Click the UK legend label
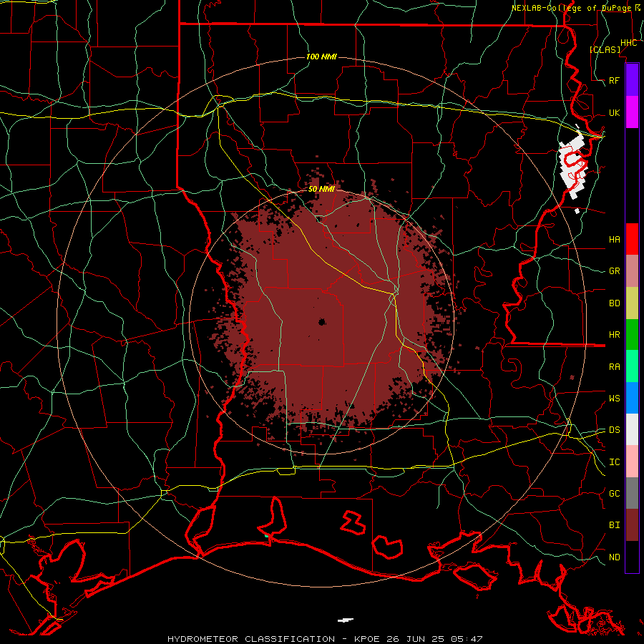 614,112
